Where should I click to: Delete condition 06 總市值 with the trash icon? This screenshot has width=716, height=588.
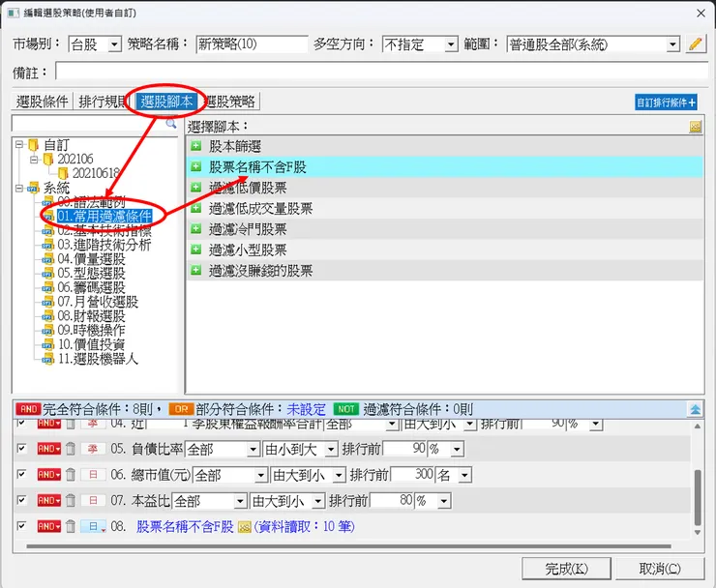click(x=71, y=475)
